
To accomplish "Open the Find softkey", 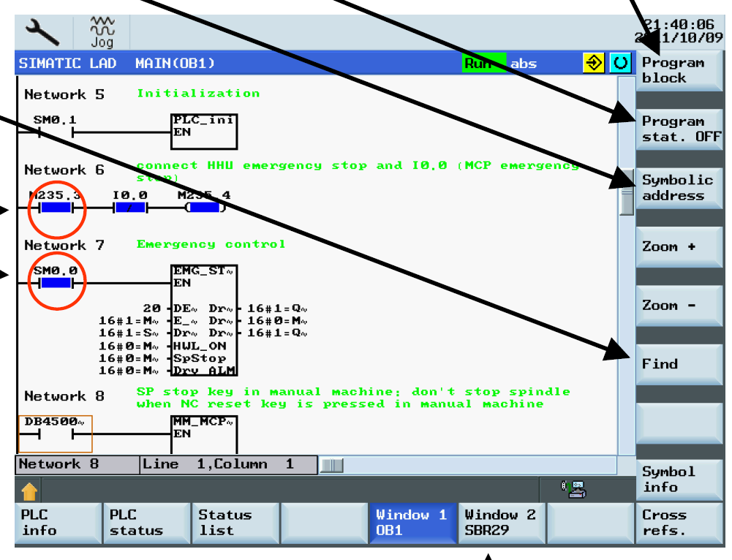I will (679, 365).
